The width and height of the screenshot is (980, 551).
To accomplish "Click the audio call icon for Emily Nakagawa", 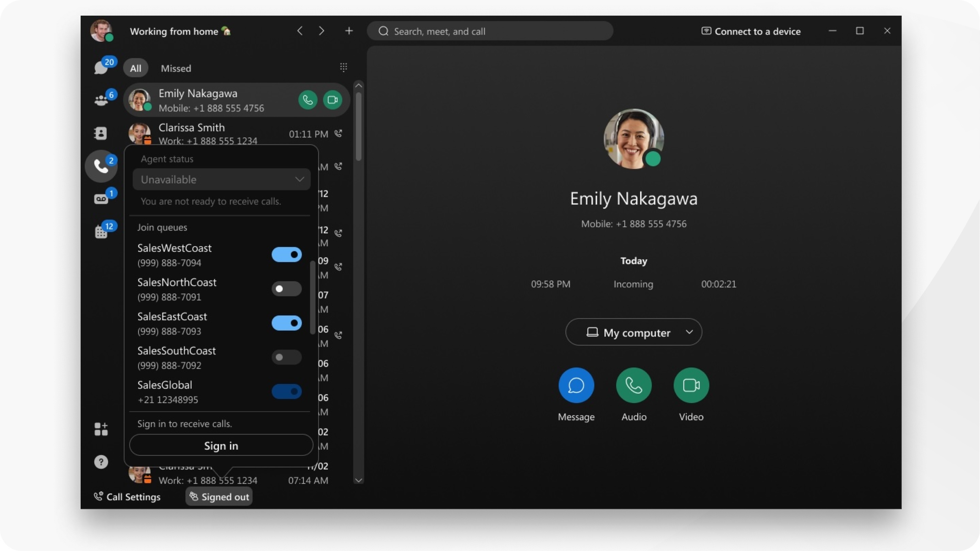I will 308,100.
